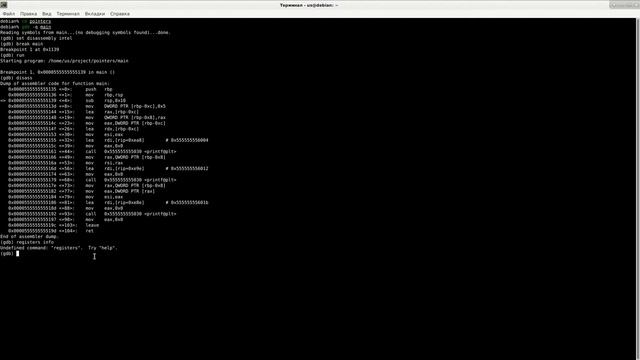Click the terminal vertical scrollbar

point(638,189)
